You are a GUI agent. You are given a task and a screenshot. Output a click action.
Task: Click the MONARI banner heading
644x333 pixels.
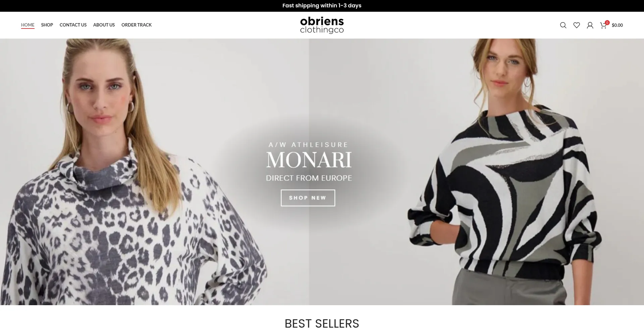click(x=309, y=160)
